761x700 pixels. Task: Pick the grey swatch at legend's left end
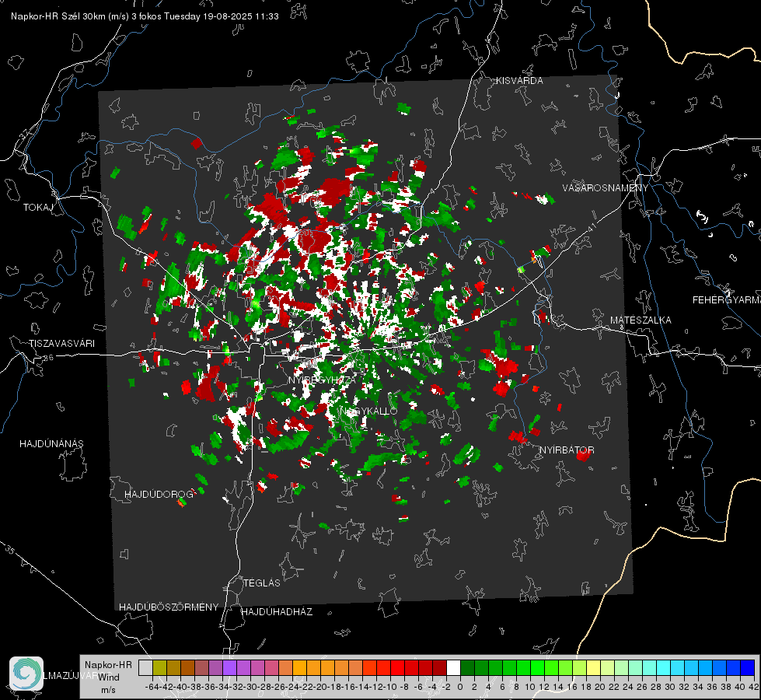point(145,667)
